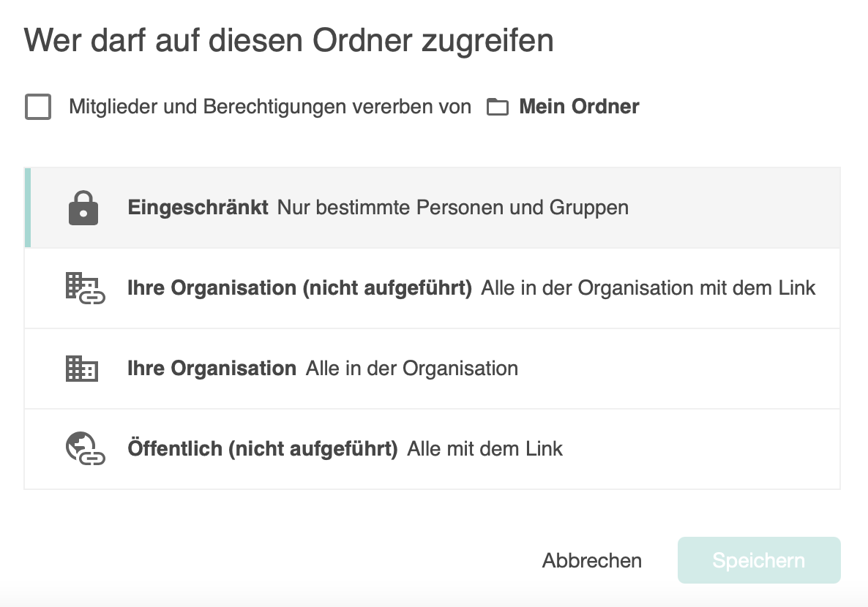
Task: Click the dialog title 'Wer darf auf diesen Ordner zugreifen'
Action: click(x=288, y=41)
